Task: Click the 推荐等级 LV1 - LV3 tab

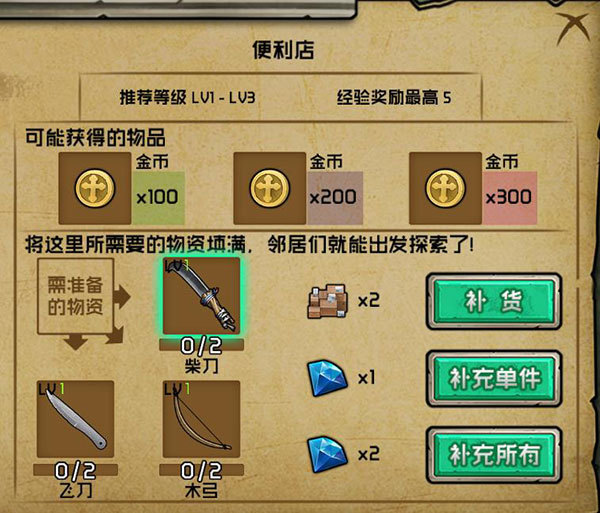Action: [187, 98]
